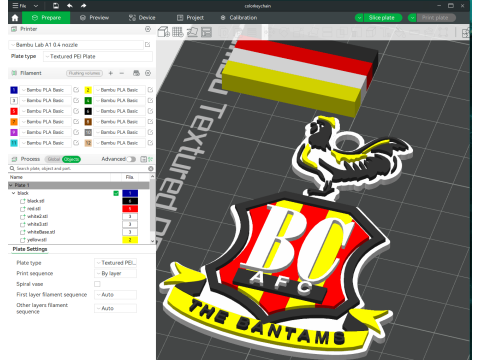Image resolution: width=480 pixels, height=360 pixels.
Task: Switch to the Preview tab
Action: tap(95, 18)
